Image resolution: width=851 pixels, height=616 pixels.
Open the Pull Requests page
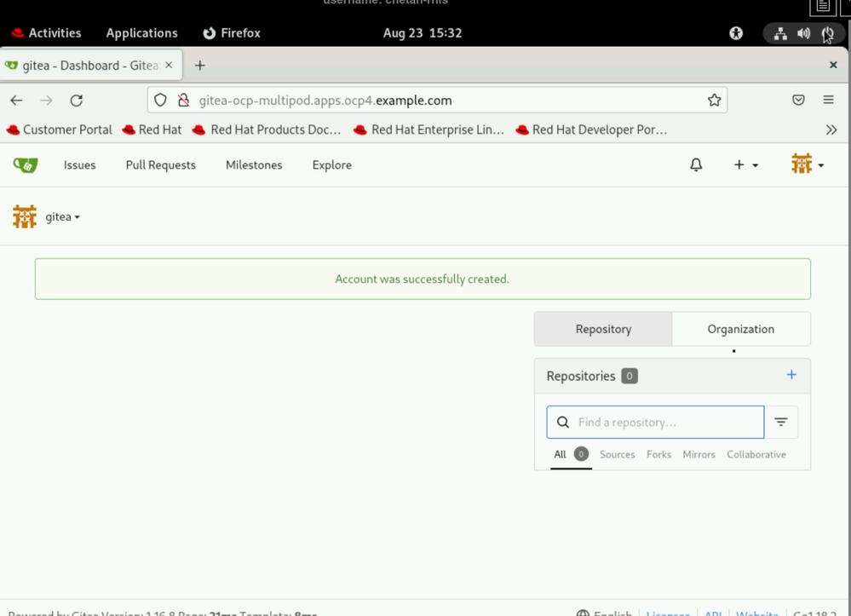(160, 165)
